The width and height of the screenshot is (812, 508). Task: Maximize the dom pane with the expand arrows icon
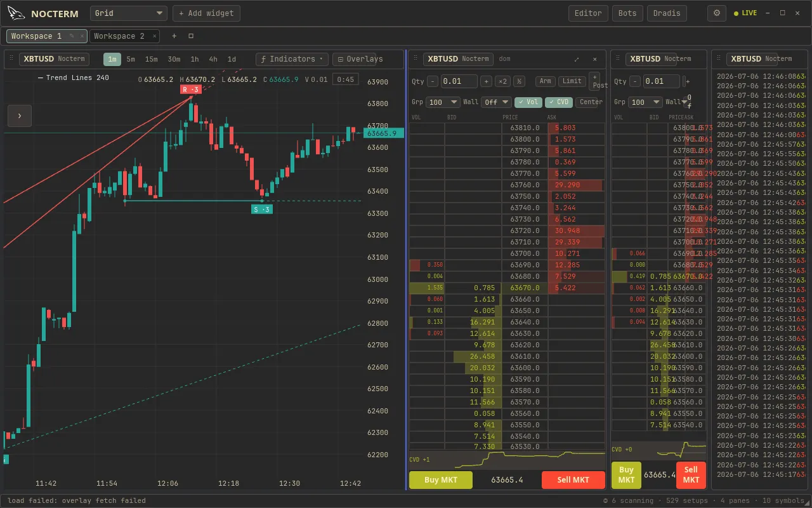(x=577, y=59)
